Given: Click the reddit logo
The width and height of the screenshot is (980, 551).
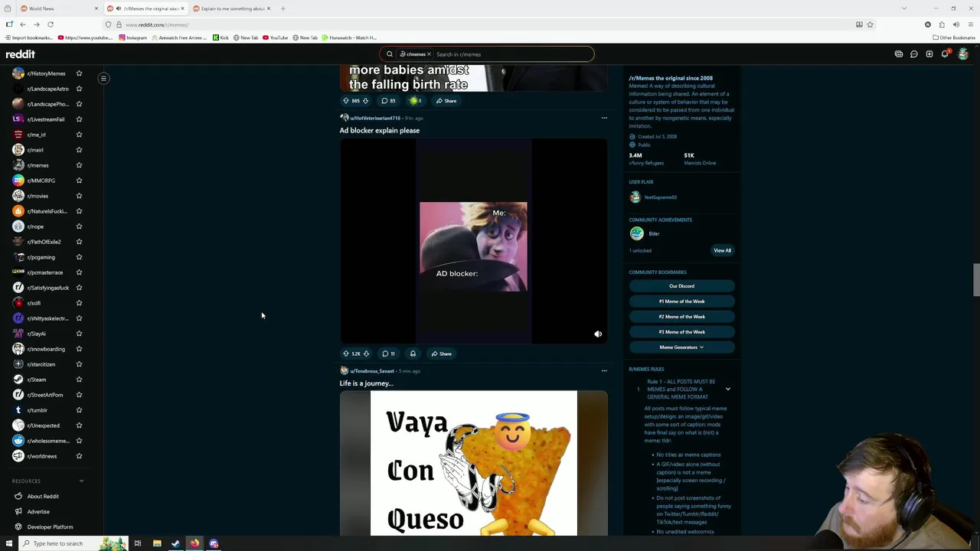Looking at the screenshot, I should coord(21,54).
